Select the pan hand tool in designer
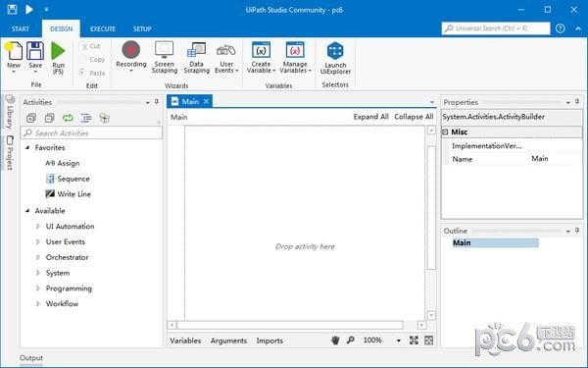Viewport: 588px width, 368px height. 335,341
